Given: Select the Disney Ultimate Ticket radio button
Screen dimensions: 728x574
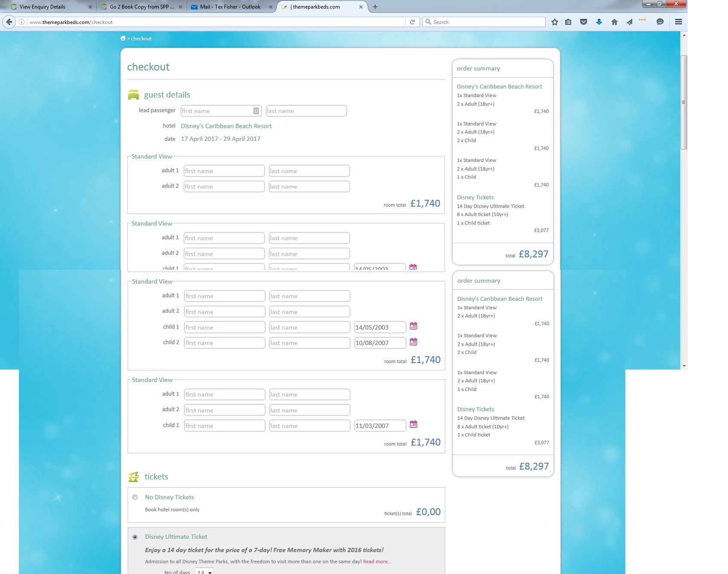Looking at the screenshot, I should click(x=135, y=537).
